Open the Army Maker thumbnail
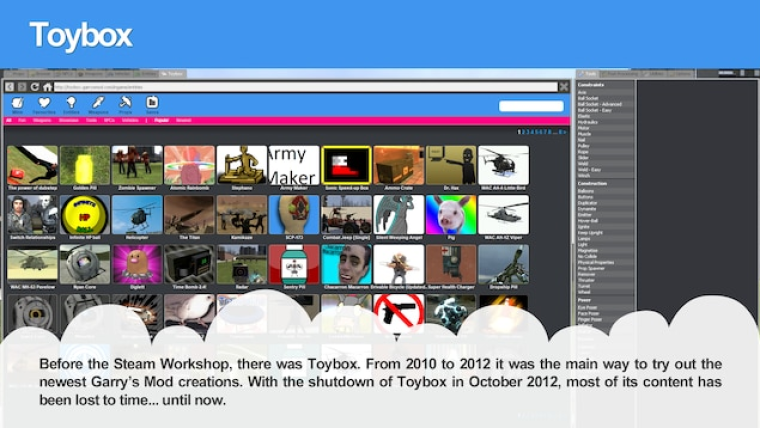The width and height of the screenshot is (760, 428). (294, 165)
